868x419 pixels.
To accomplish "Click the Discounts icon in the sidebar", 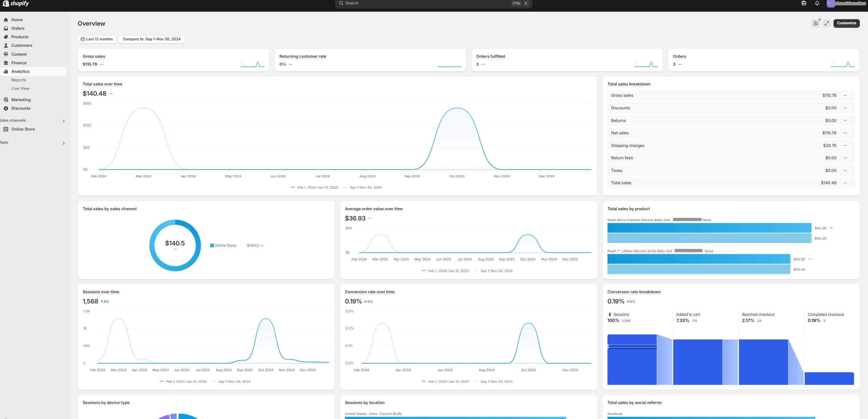I will tap(6, 108).
